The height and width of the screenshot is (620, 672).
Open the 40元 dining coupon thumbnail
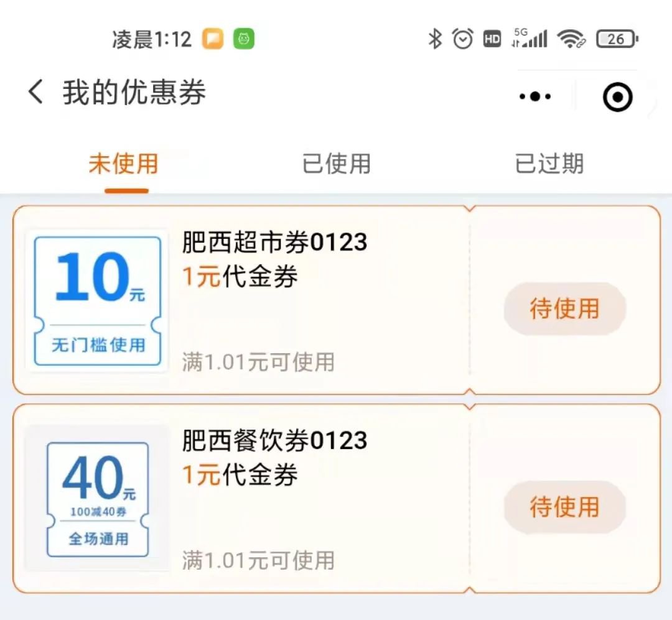(x=98, y=499)
